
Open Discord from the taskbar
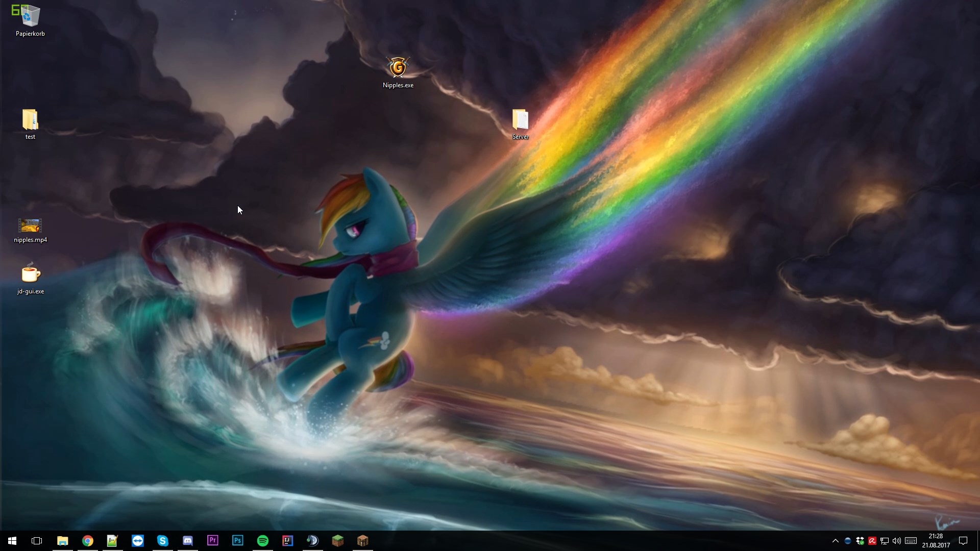(x=188, y=541)
